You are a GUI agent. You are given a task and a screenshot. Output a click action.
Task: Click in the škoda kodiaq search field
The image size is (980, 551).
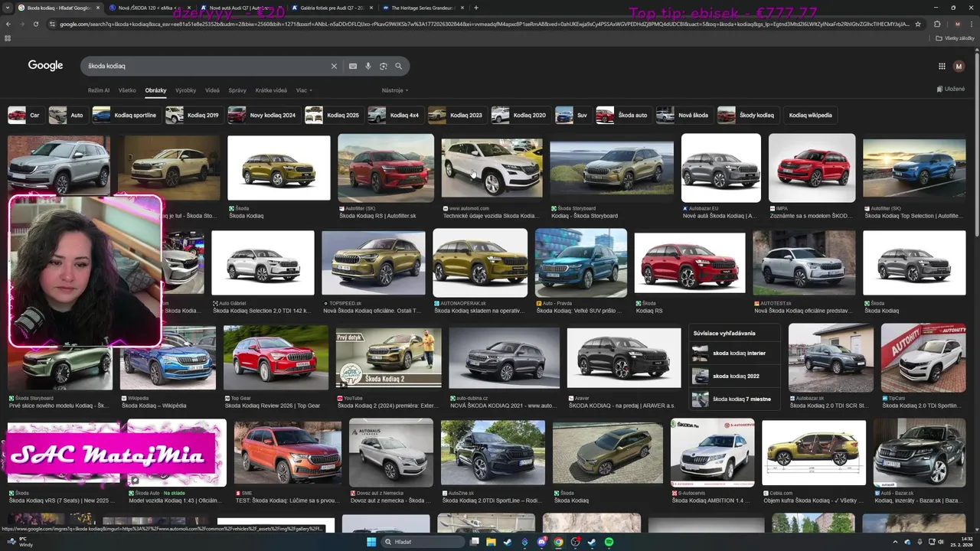pos(207,66)
